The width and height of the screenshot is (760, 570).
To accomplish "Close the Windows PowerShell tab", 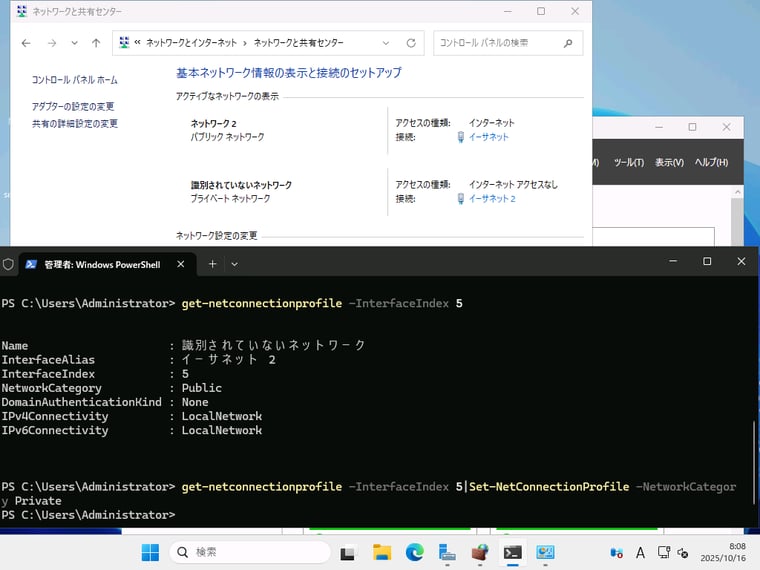I will (181, 264).
